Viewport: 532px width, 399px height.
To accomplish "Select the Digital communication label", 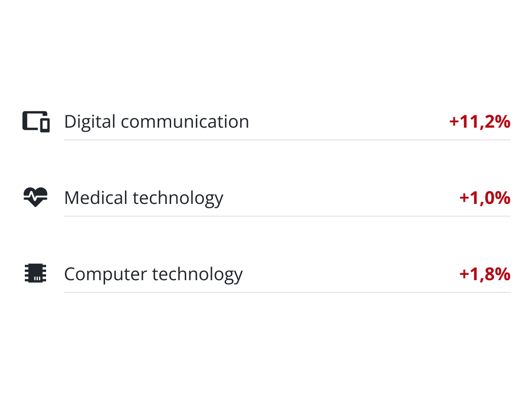I will 156,121.
